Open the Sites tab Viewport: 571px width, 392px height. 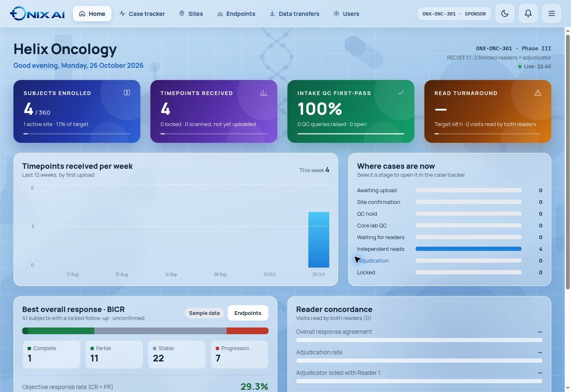tap(191, 14)
